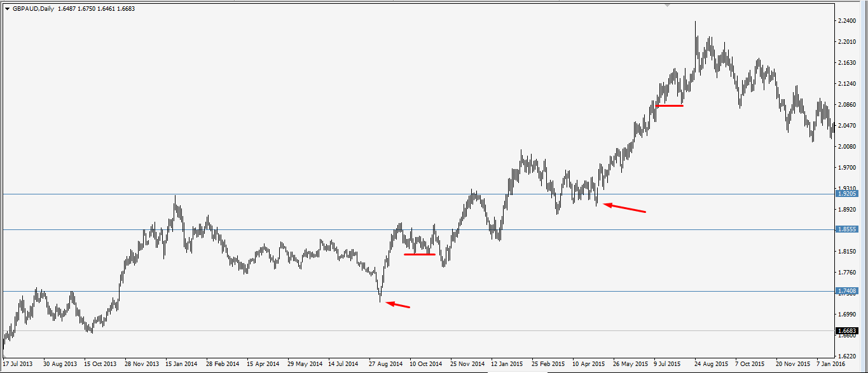Click the 28 Feb 2014 date label

pyautogui.click(x=223, y=364)
